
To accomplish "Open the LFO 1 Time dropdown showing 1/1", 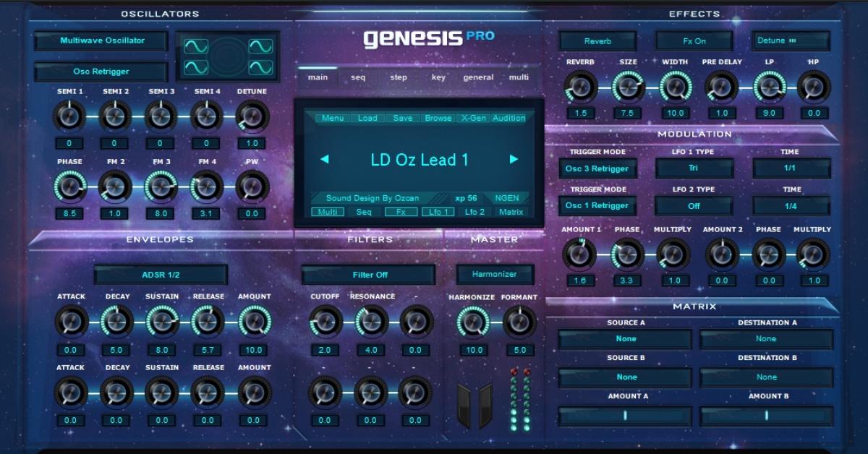I will point(791,168).
